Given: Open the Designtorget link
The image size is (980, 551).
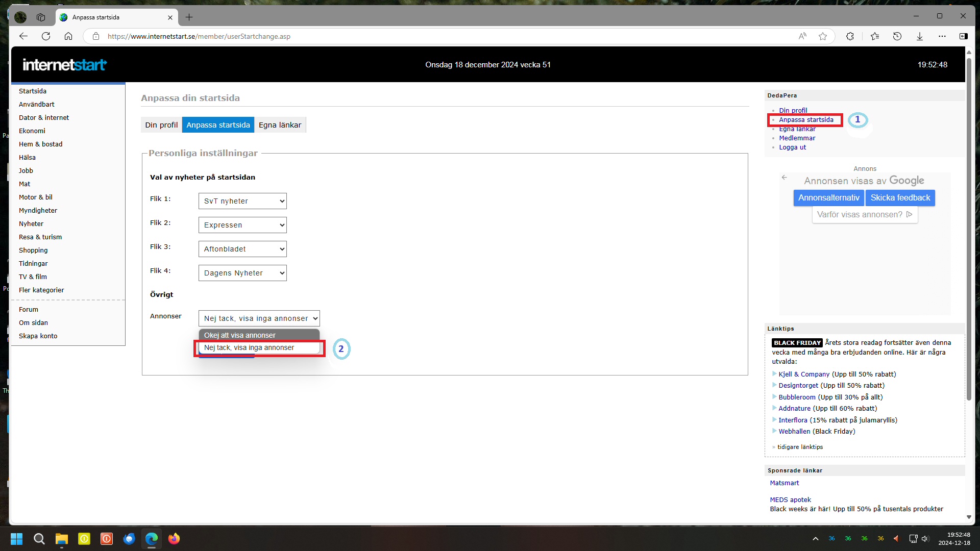Looking at the screenshot, I should [798, 386].
